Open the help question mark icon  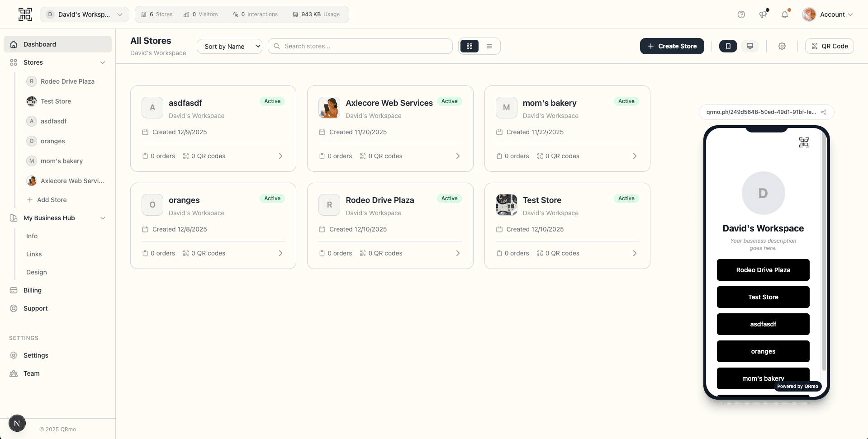pyautogui.click(x=741, y=14)
